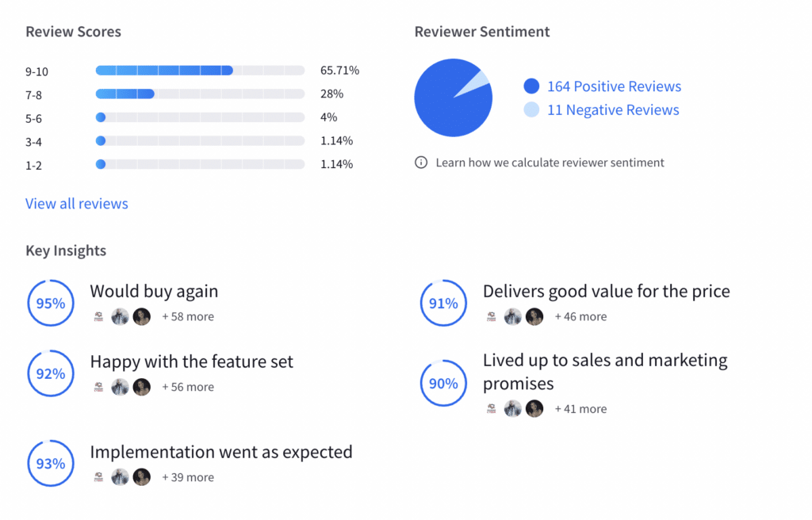This screenshot has width=812, height=520.
Task: Click the 92% circle for Happy with feature set
Action: click(51, 373)
